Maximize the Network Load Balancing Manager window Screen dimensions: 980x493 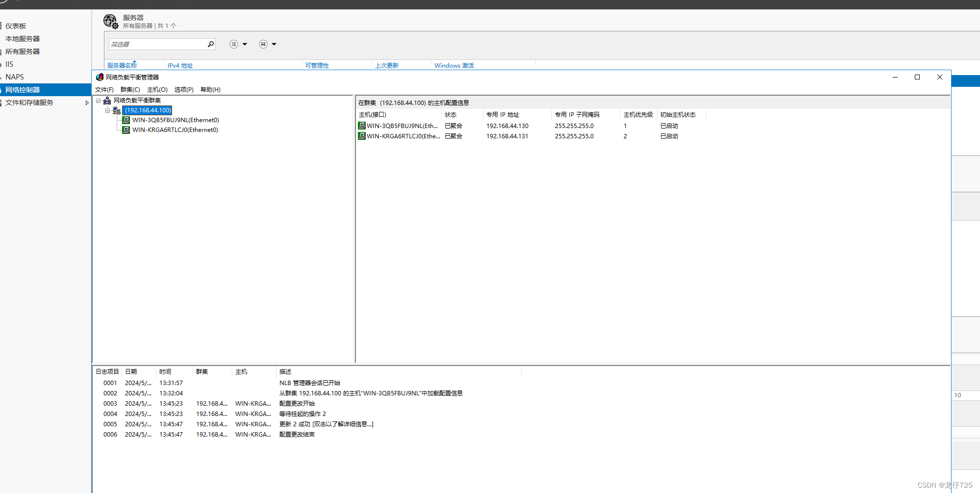917,77
